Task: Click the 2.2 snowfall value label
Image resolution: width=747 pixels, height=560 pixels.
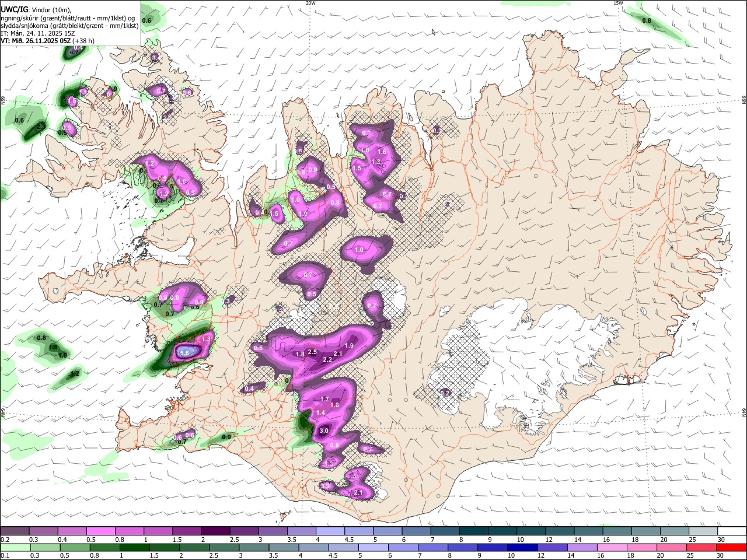Action: coord(327,359)
